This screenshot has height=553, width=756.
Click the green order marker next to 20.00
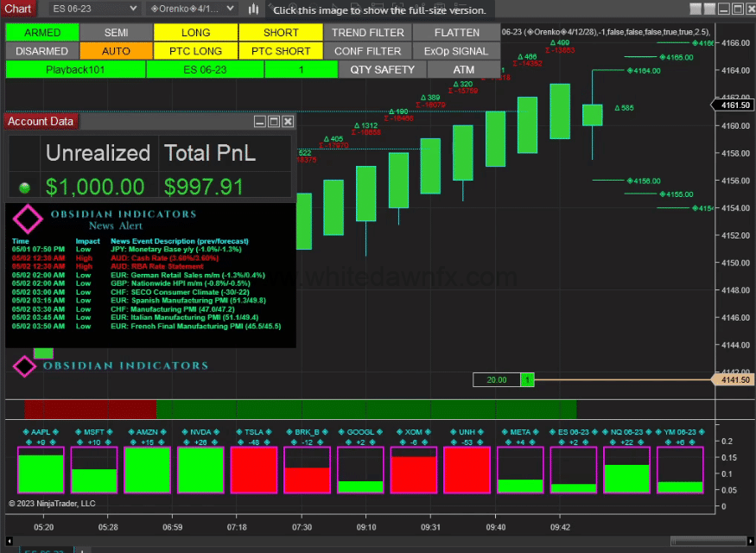[x=527, y=379]
